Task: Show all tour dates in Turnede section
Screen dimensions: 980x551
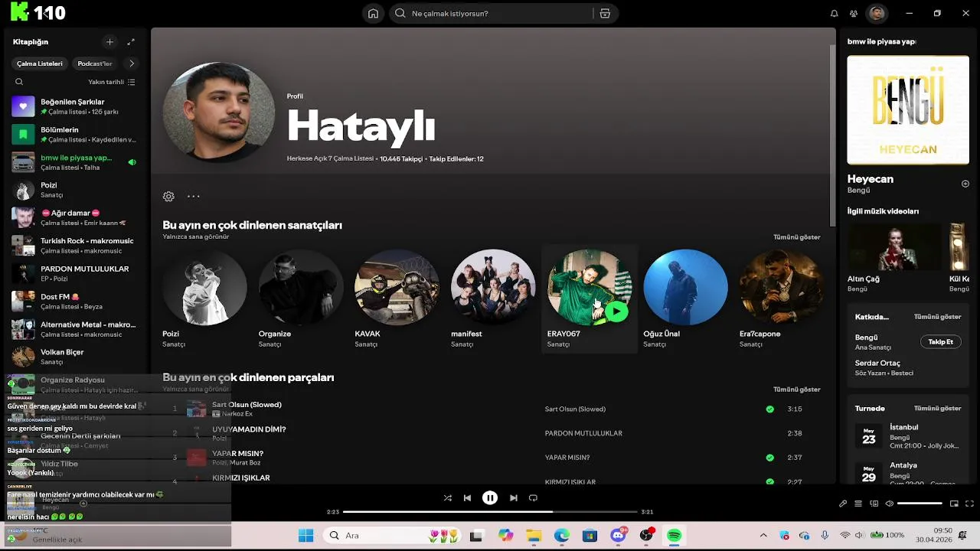Action: click(x=937, y=409)
